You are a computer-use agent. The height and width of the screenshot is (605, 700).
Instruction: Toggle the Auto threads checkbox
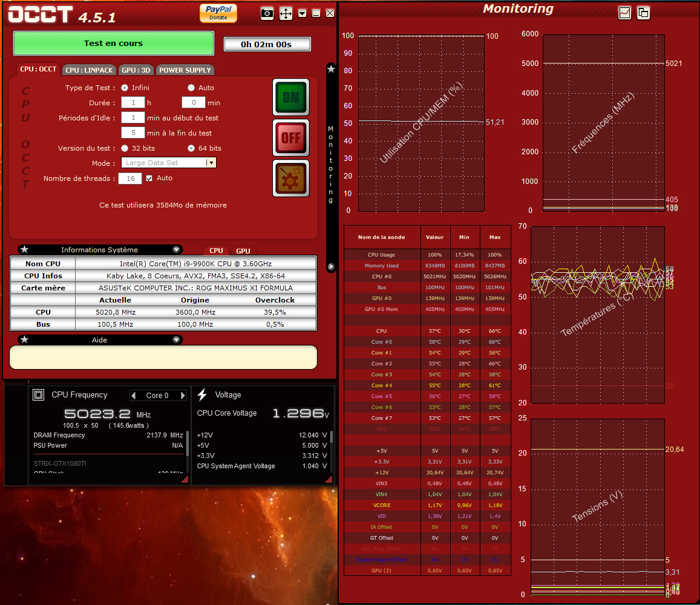tap(149, 178)
